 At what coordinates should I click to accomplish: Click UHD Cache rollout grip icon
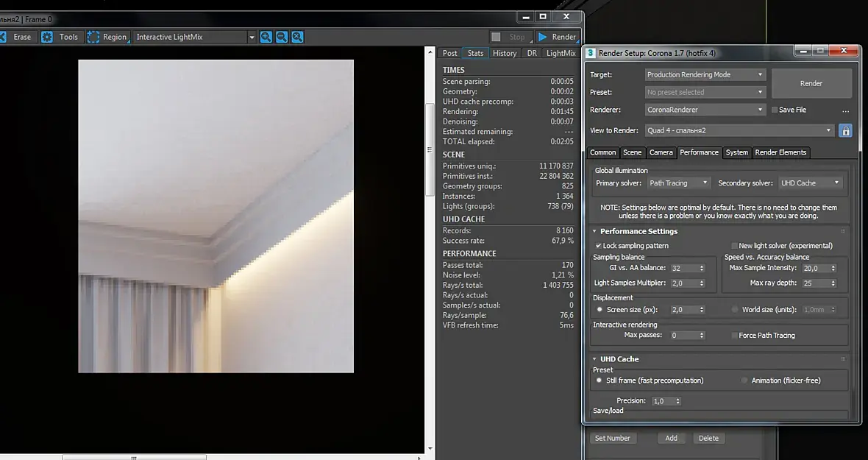843,359
